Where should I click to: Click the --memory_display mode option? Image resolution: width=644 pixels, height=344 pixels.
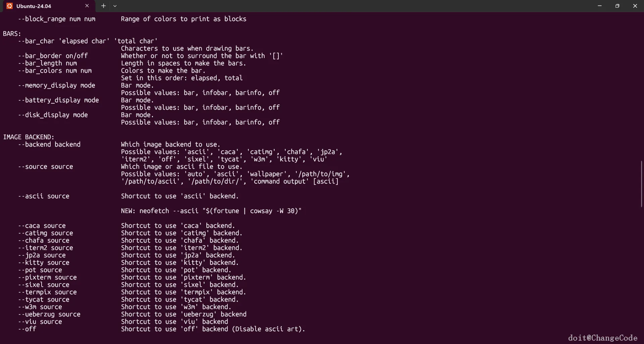57,85
